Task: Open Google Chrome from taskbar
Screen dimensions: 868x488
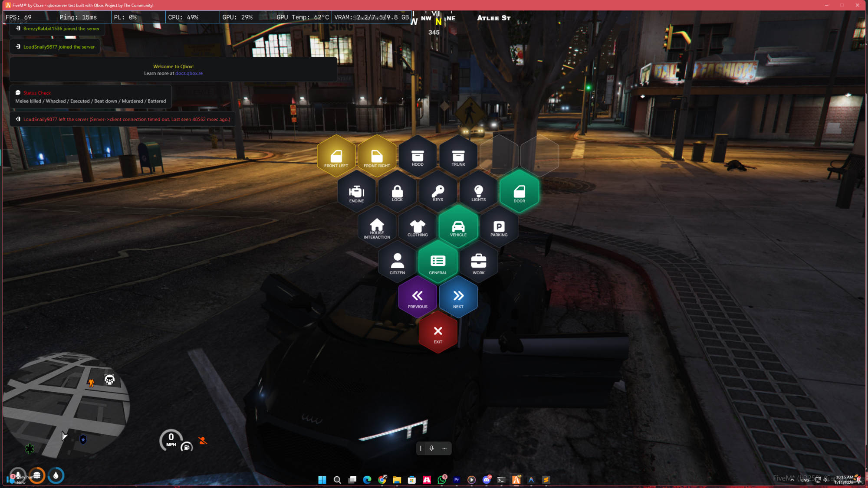Action: [382, 480]
